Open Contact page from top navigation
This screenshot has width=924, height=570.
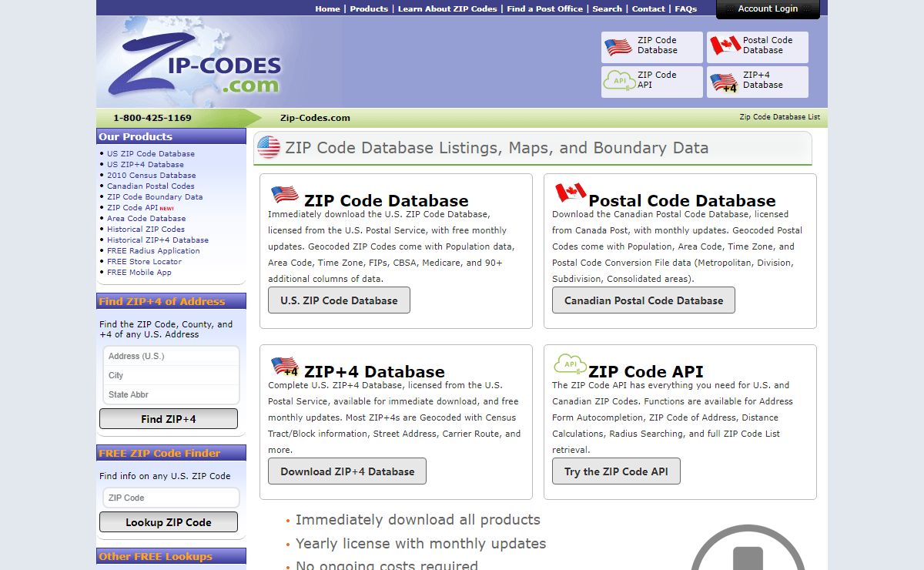pyautogui.click(x=648, y=8)
